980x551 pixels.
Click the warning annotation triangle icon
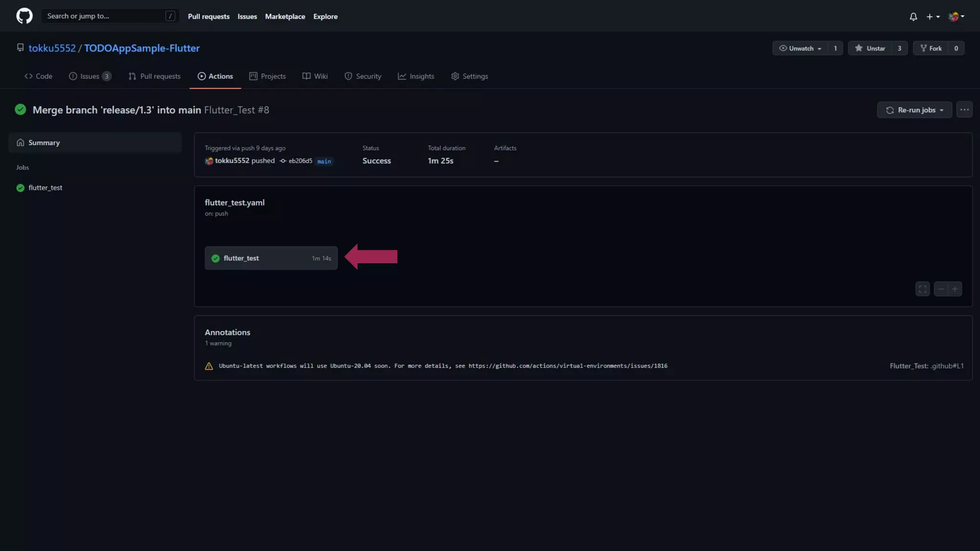pyautogui.click(x=209, y=366)
